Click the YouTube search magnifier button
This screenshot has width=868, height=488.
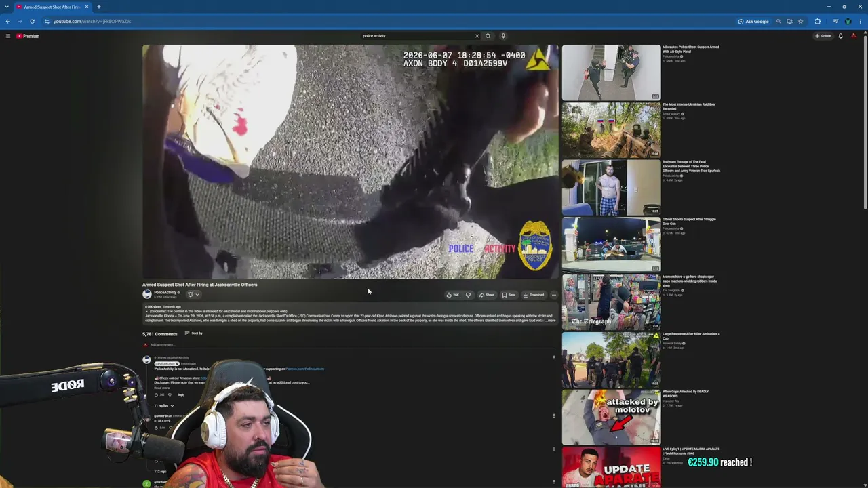click(x=488, y=36)
